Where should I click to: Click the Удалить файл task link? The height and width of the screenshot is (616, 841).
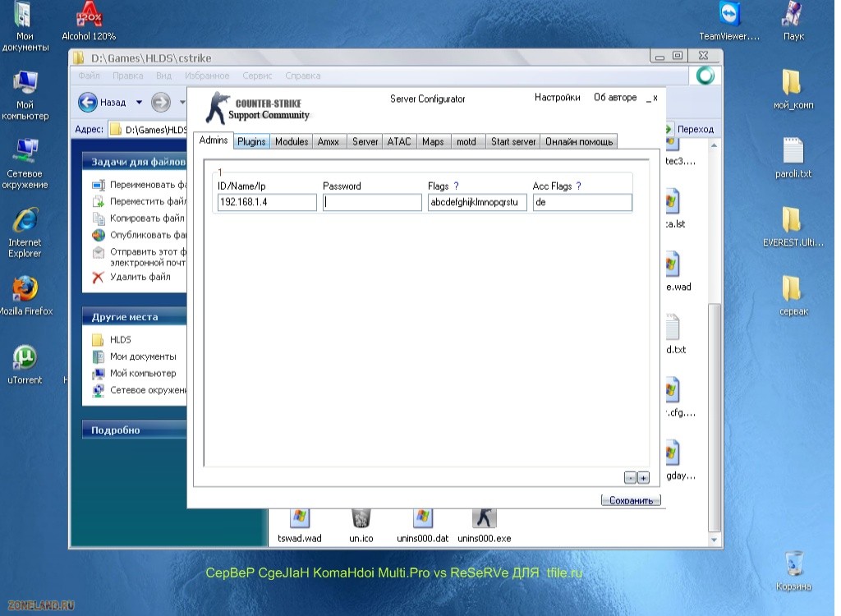pyautogui.click(x=132, y=277)
